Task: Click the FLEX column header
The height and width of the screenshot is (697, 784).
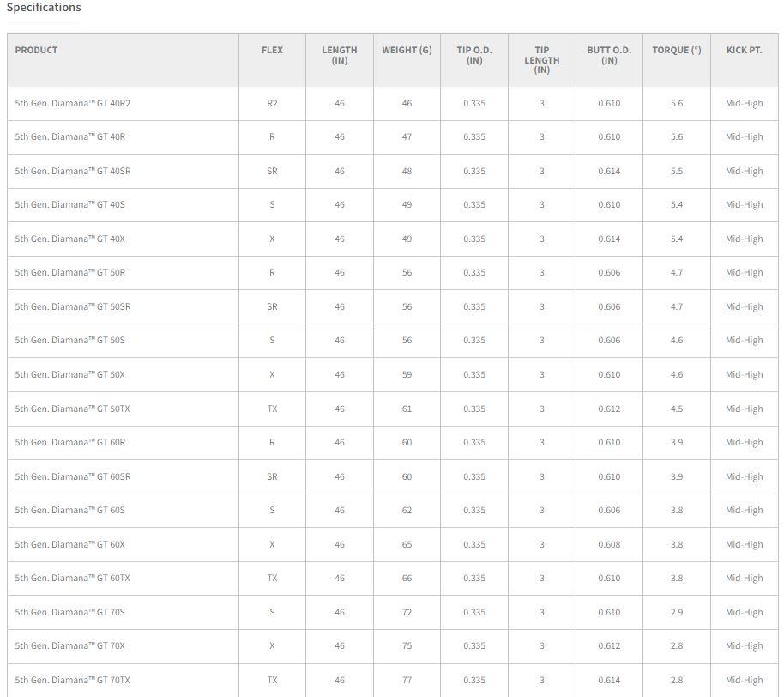Action: 272,50
